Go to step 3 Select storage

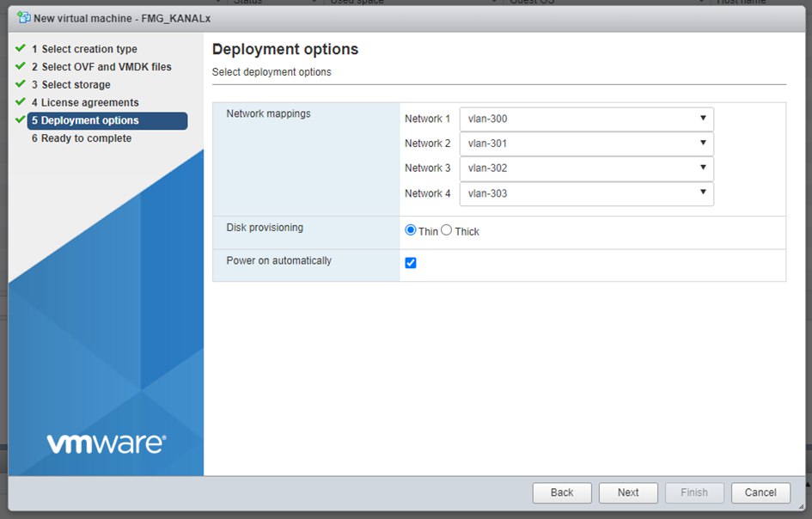click(76, 85)
